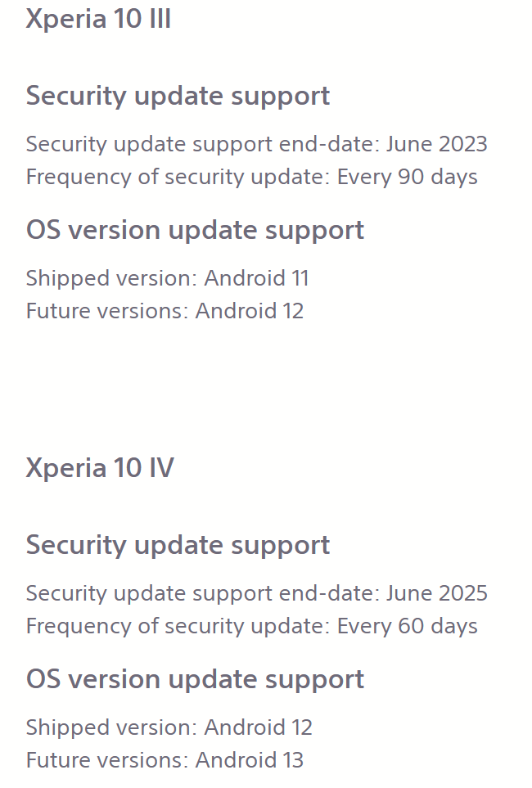The width and height of the screenshot is (532, 788).
Task: Select OS version update support heading for Xperia 10 IV
Action: click(x=195, y=680)
